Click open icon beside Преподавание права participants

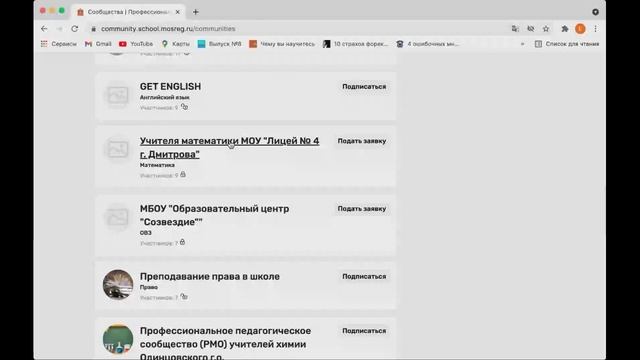184,297
